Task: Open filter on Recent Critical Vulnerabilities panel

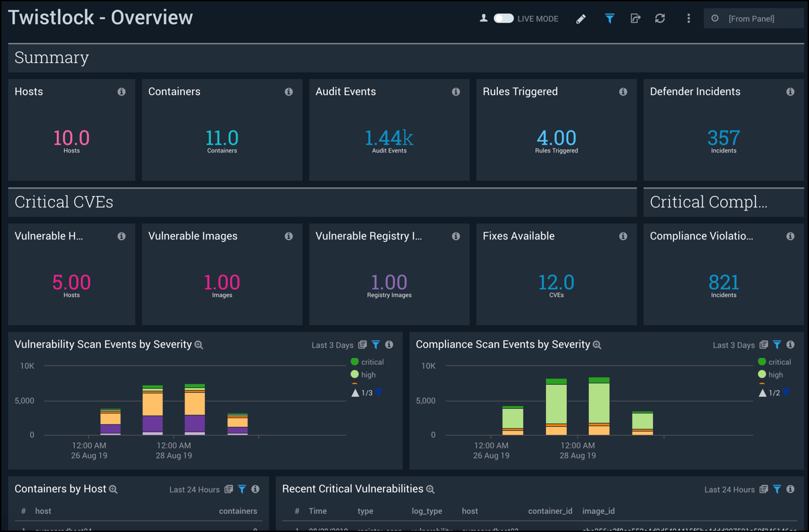Action: 776,489
